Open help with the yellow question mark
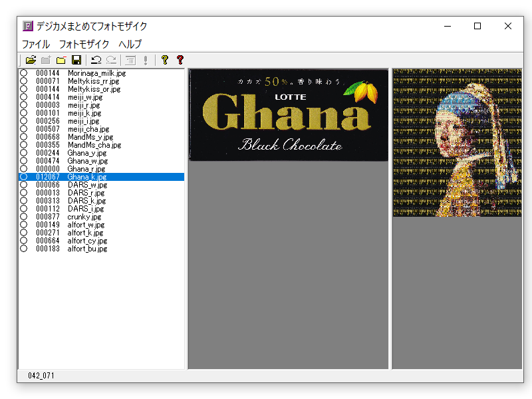Viewport: 532px width, 399px height. click(165, 60)
